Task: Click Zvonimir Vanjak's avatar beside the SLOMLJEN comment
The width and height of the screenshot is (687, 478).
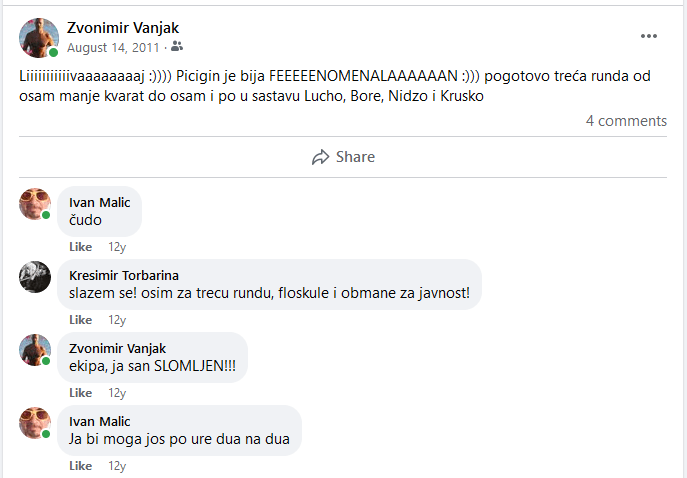Action: click(x=35, y=350)
